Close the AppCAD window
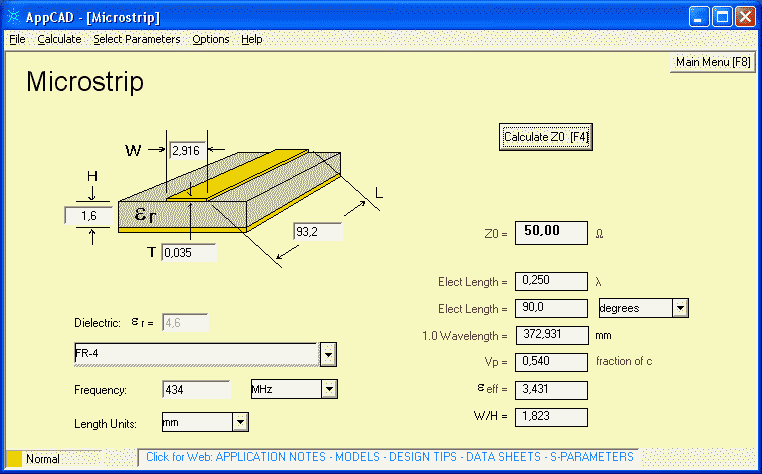This screenshot has height=474, width=762. 745,17
